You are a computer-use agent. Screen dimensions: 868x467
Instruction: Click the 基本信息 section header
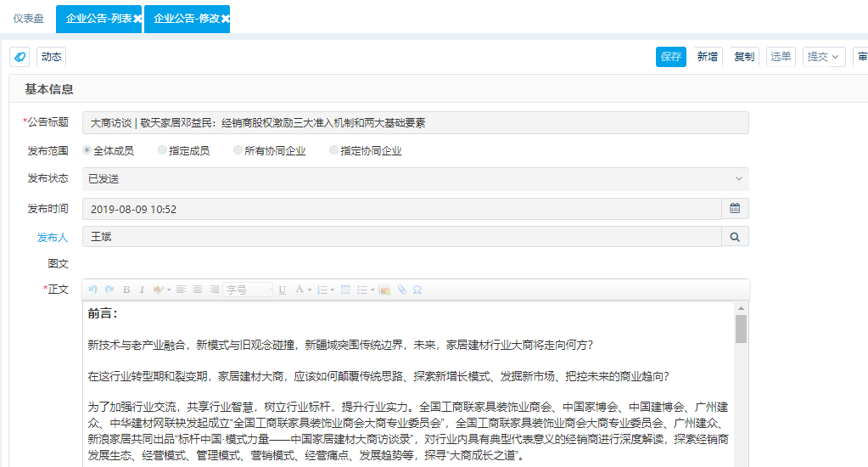48,89
